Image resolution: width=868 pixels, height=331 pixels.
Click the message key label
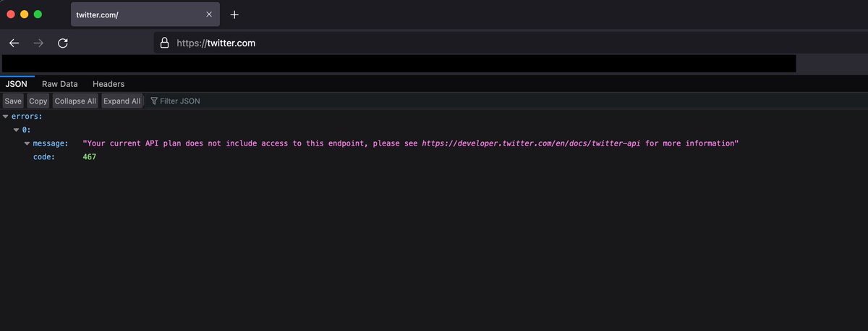pyautogui.click(x=51, y=143)
